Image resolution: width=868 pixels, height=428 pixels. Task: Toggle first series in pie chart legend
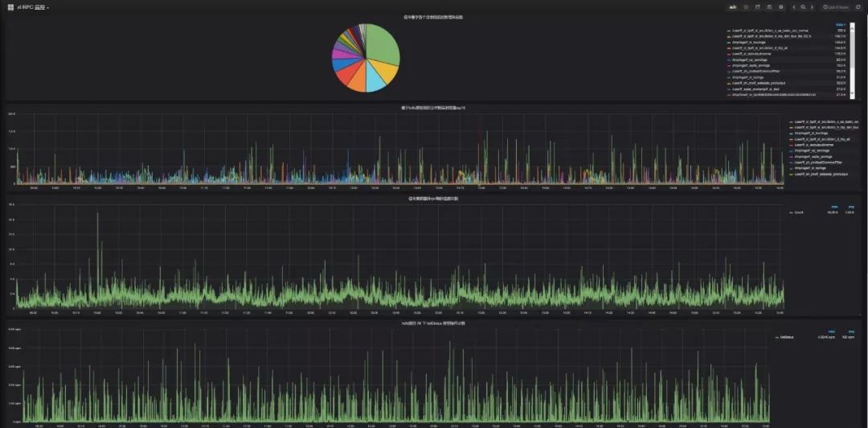768,31
